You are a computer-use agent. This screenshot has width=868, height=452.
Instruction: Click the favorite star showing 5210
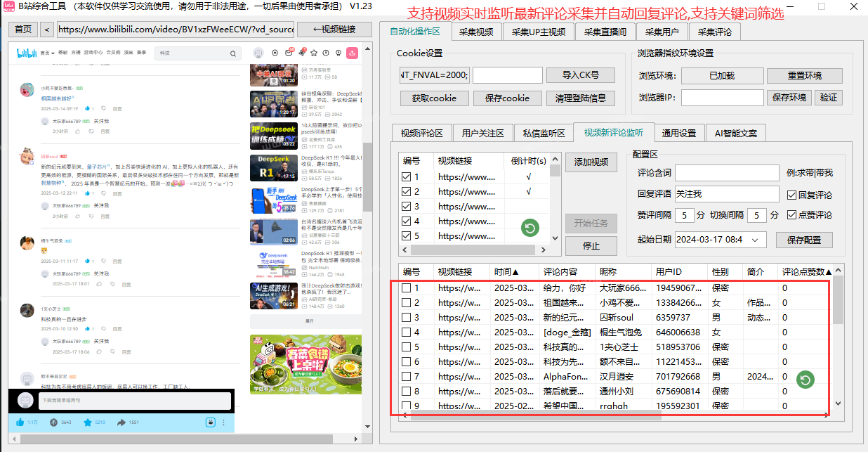coord(88,422)
